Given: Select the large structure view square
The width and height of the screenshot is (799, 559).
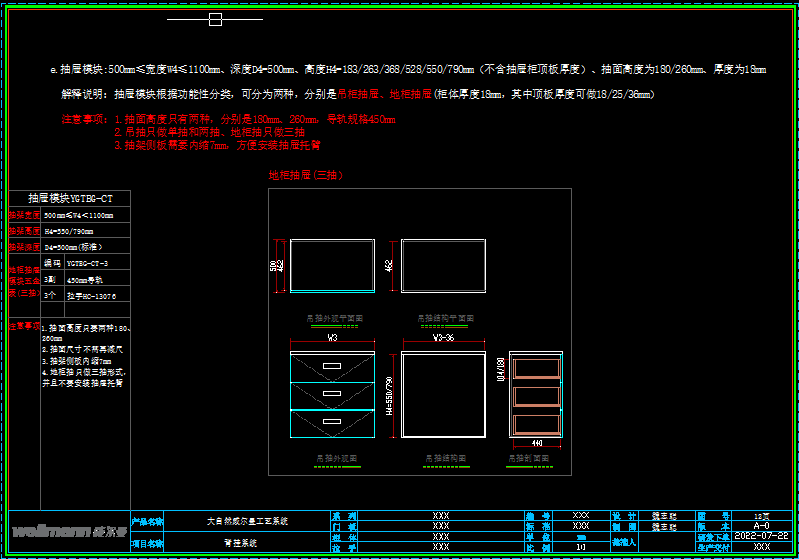Looking at the screenshot, I should 443,396.
